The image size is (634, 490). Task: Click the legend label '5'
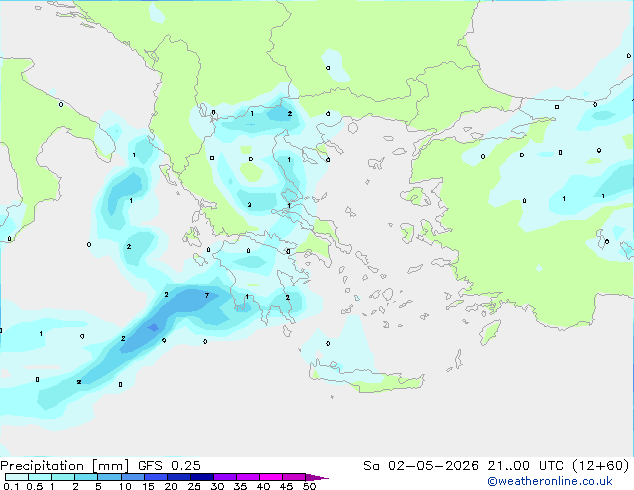click(x=98, y=486)
